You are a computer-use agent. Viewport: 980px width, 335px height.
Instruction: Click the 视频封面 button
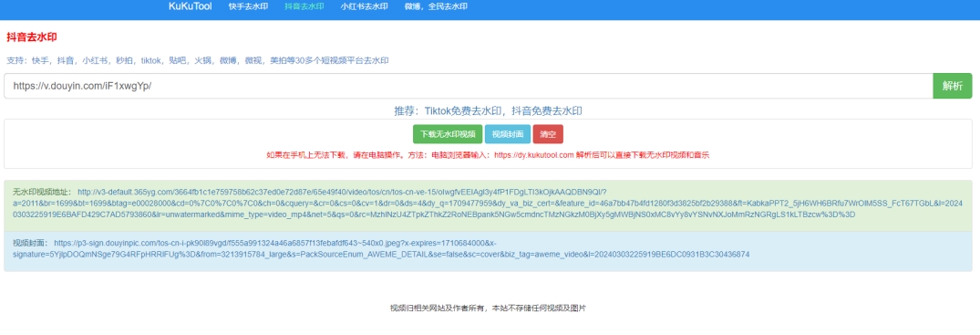tap(508, 134)
